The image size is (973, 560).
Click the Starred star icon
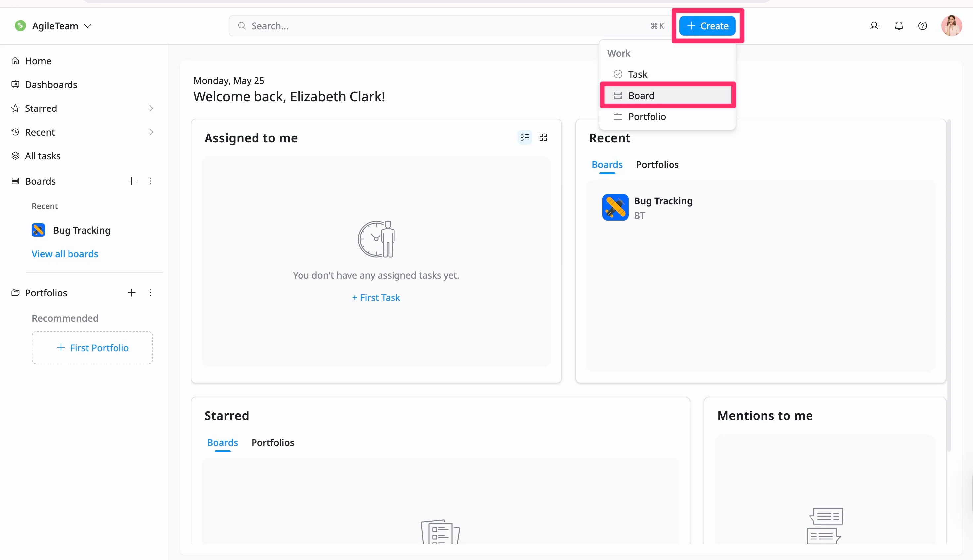coord(15,108)
